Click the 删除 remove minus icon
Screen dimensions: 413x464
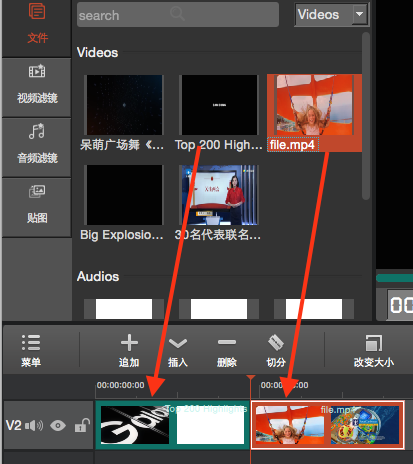pos(227,342)
